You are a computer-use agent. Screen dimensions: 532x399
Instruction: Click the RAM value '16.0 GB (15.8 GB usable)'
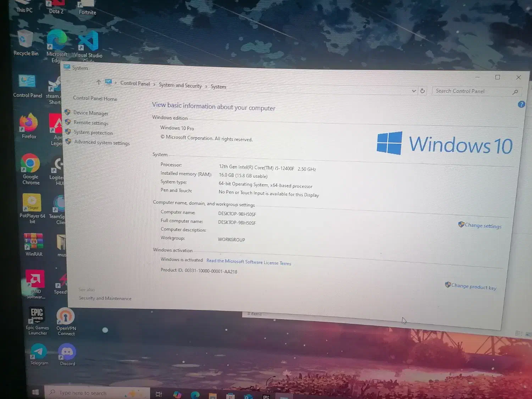[243, 175]
